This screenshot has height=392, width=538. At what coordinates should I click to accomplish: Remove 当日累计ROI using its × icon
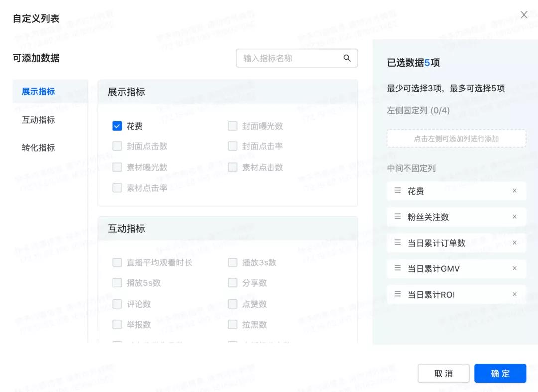514,294
